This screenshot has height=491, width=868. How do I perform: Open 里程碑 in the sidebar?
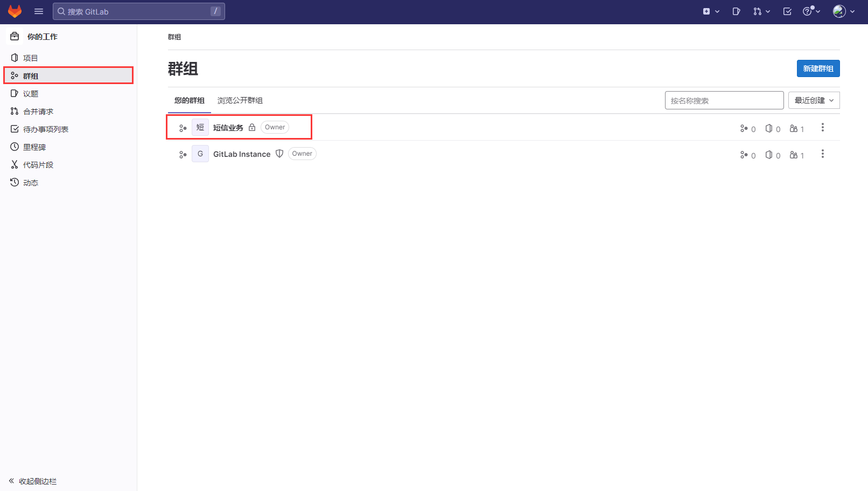[34, 147]
